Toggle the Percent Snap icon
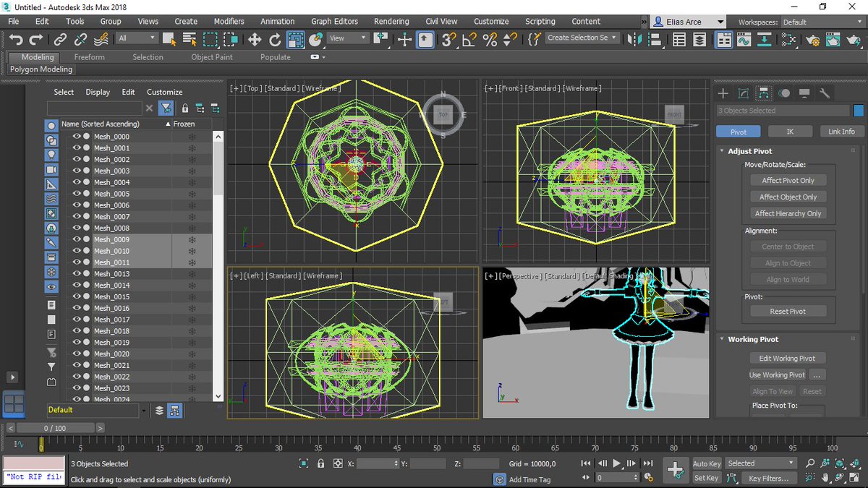The image size is (868, 488). coord(490,39)
